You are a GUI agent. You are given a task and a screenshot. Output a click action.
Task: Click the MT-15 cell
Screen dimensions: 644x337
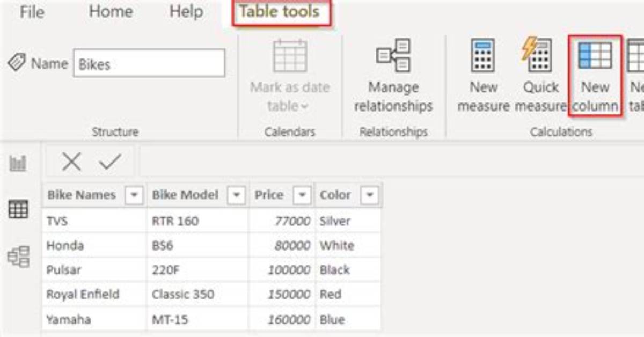click(198, 319)
